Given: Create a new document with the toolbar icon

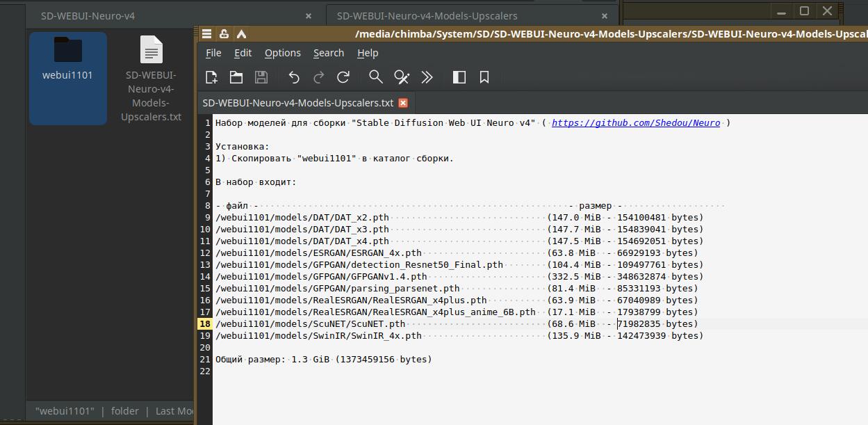Looking at the screenshot, I should point(212,77).
